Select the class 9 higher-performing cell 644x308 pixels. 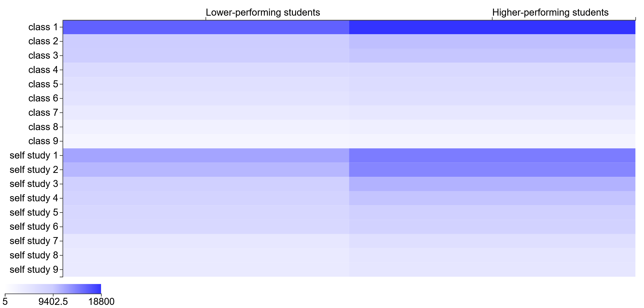[x=492, y=141]
